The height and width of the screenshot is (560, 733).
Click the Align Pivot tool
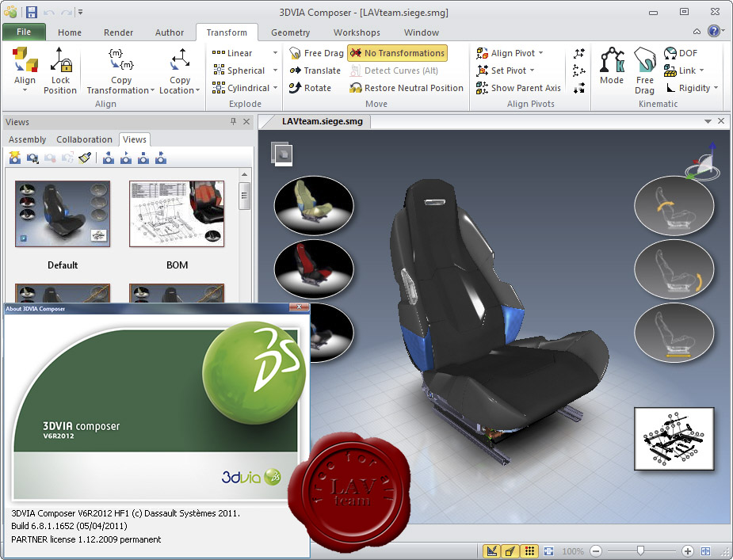[x=506, y=53]
